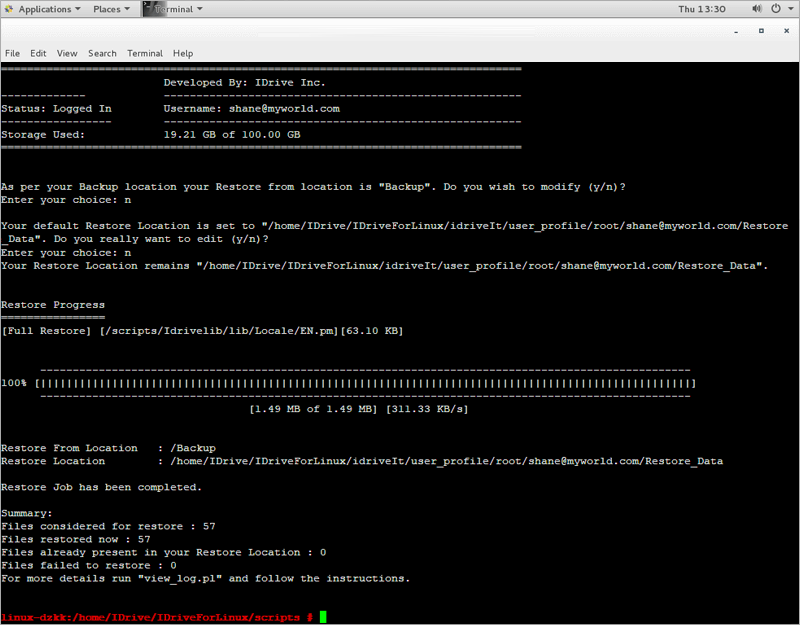
Task: Click "Files failed to restore : 0"
Action: (89, 565)
